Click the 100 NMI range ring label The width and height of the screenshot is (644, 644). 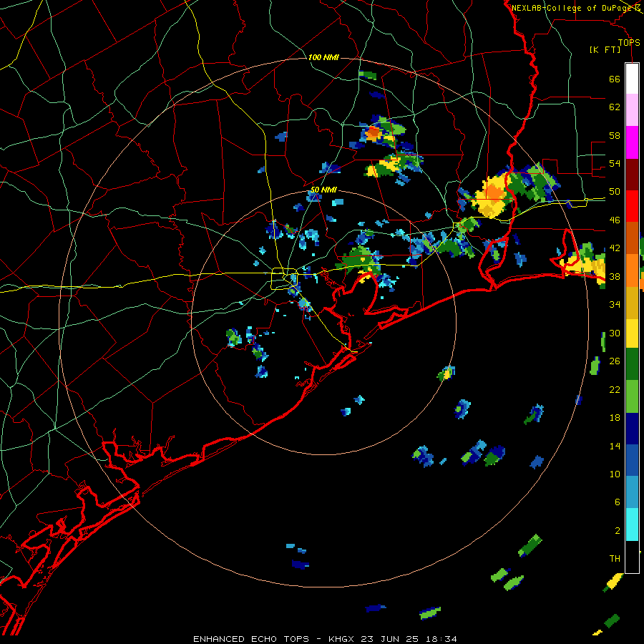[323, 57]
